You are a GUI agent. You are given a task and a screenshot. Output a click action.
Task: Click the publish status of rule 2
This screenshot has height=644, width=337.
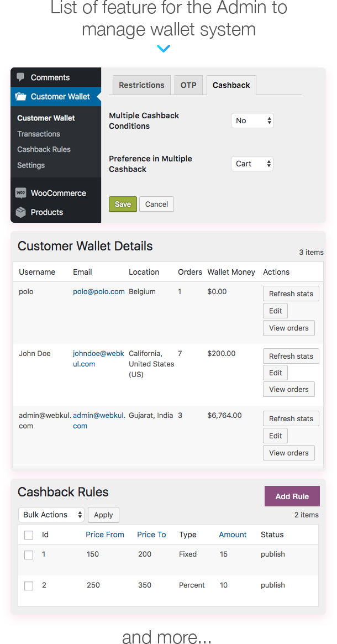tap(272, 585)
